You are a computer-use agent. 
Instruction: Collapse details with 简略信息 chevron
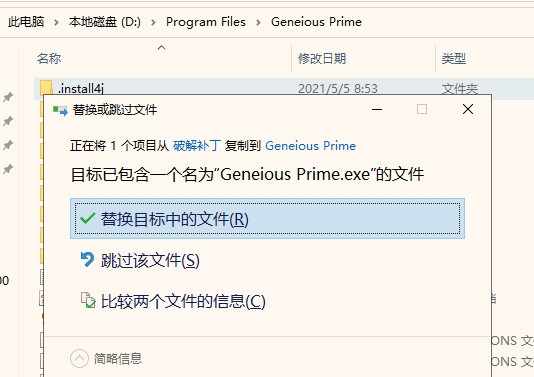(x=79, y=359)
